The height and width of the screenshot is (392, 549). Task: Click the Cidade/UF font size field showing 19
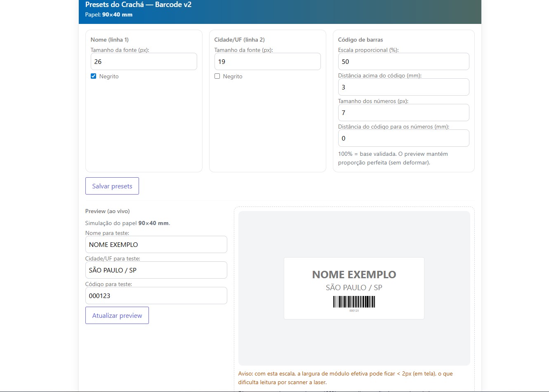267,61
